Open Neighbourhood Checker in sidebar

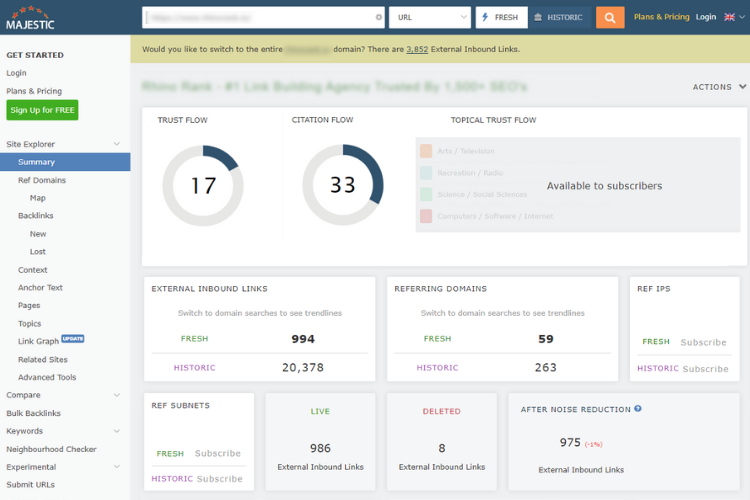click(x=51, y=449)
